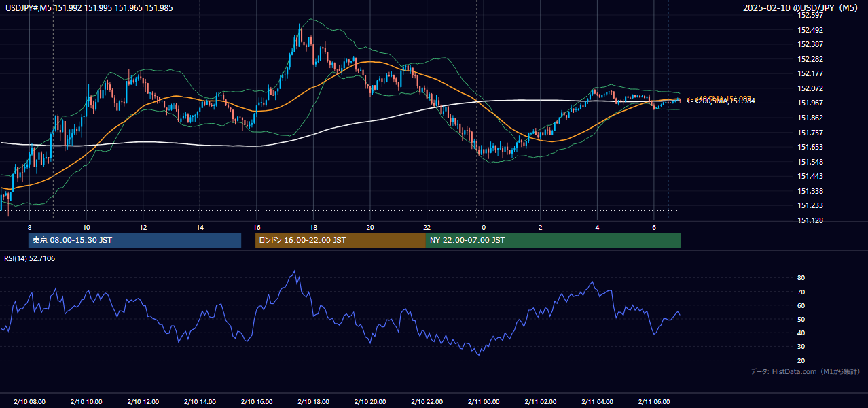Click price axis value 151.862
868x408 pixels.
811,118
